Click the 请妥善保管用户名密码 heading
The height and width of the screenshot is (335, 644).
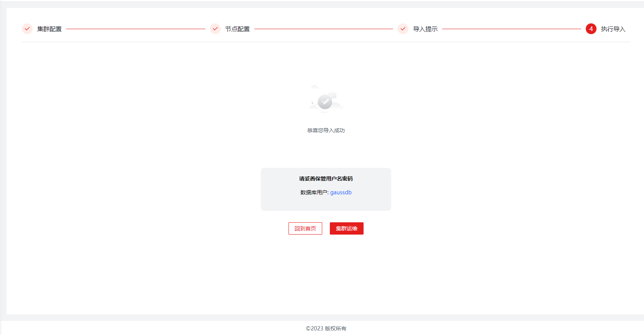coord(326,179)
